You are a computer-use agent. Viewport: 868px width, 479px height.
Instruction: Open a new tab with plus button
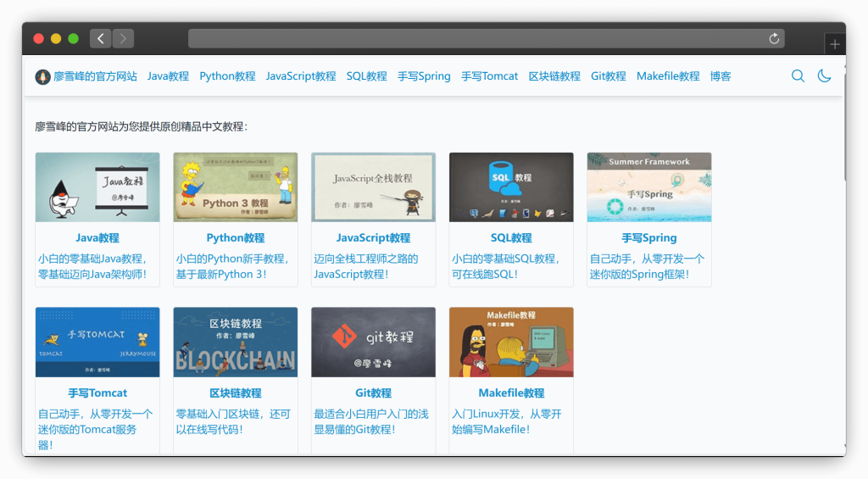[x=835, y=45]
